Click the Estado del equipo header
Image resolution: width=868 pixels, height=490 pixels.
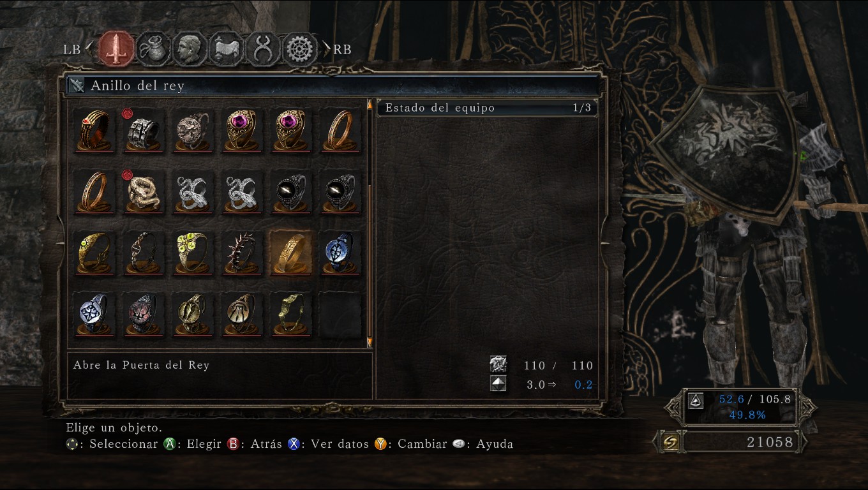(x=487, y=108)
